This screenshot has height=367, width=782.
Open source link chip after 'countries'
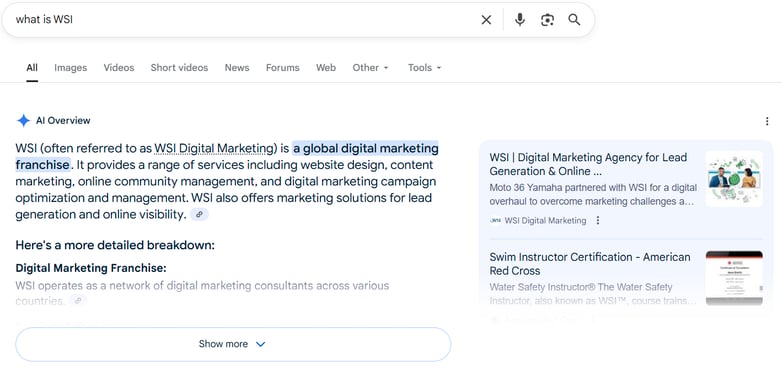[78, 300]
